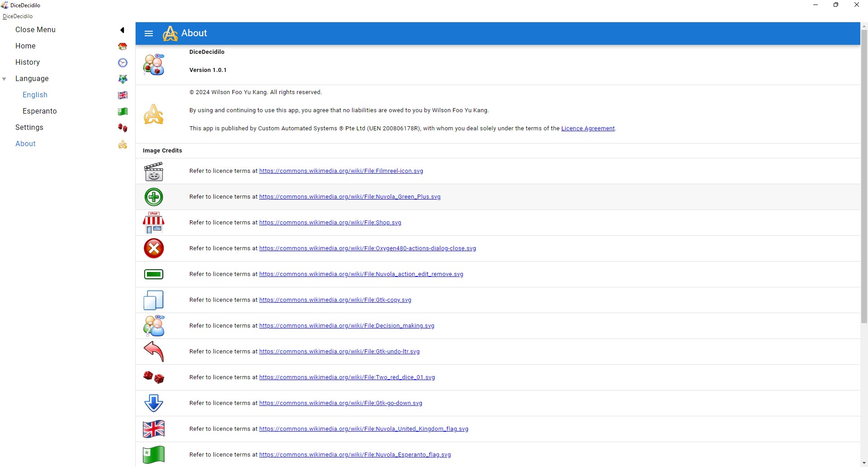
Task: Go to Home in the sidebar
Action: [x=25, y=46]
